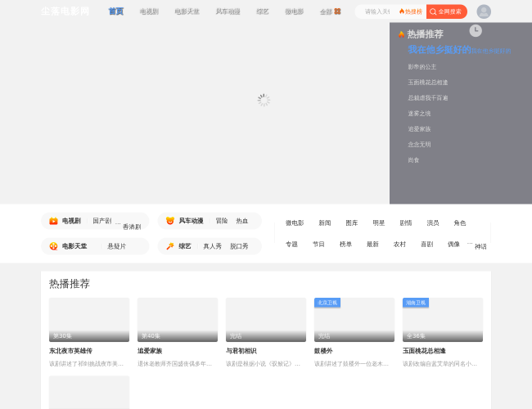Open 影帝的公主 in the sidebar list

(x=422, y=67)
